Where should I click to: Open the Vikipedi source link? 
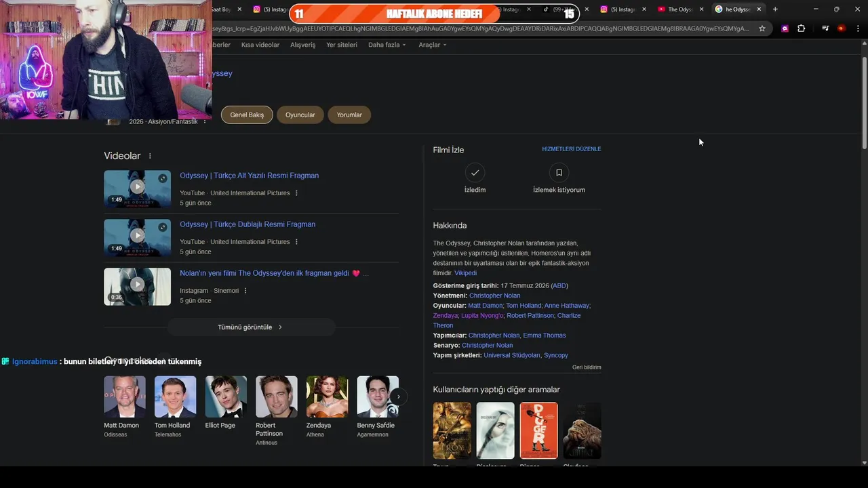[465, 273]
